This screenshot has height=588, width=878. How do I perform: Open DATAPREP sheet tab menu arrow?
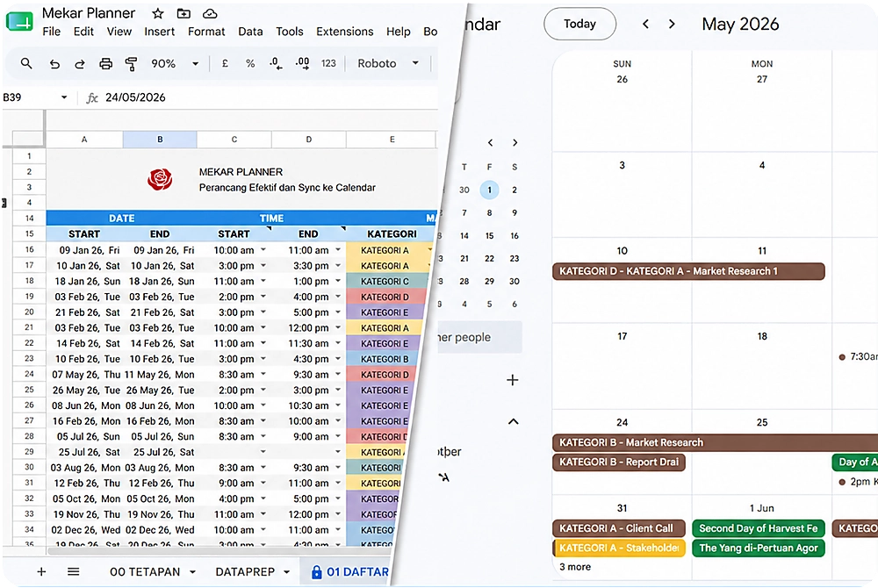(287, 572)
